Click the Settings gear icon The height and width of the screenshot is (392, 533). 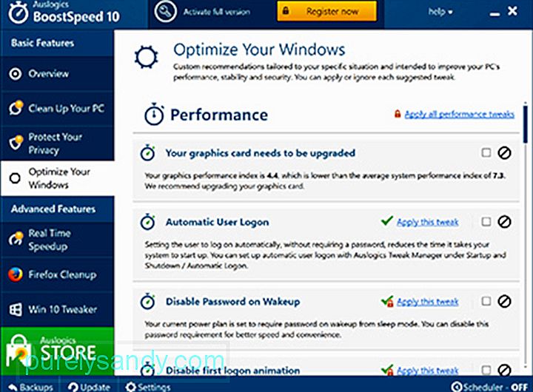pos(130,387)
